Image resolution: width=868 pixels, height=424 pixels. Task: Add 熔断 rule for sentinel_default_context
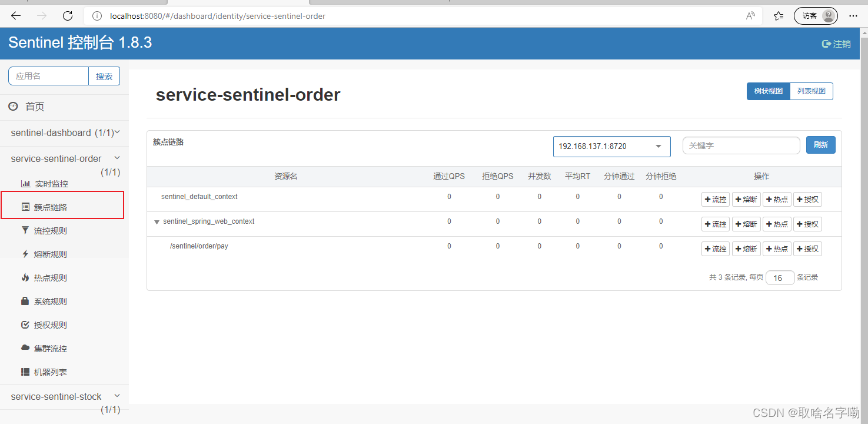746,200
